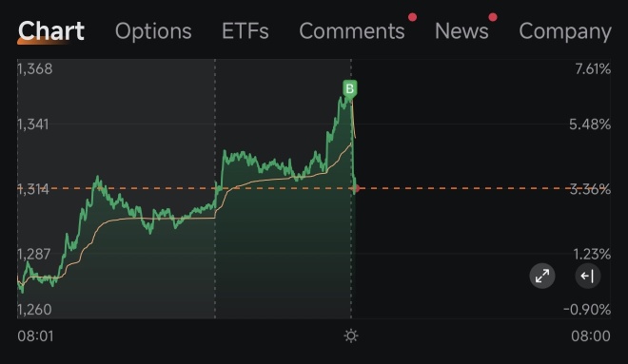This screenshot has width=628, height=364.
Task: Click the 1,287 price axis label
Action: tap(34, 254)
